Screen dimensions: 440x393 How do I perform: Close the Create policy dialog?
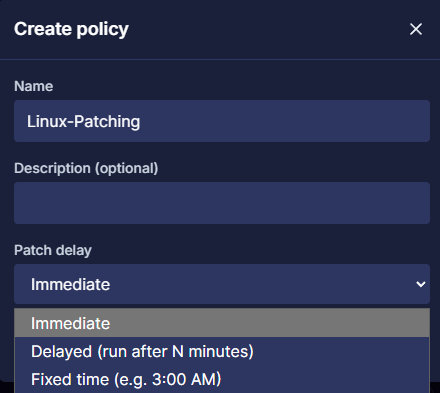(416, 29)
